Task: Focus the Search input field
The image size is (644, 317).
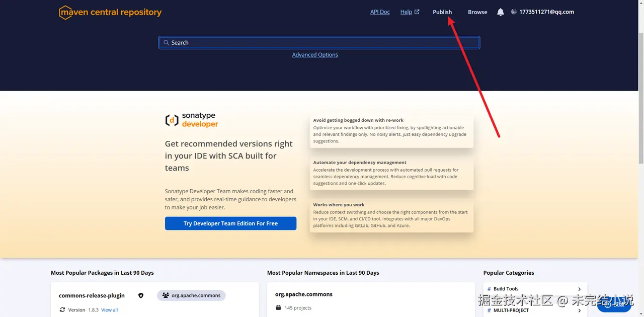Action: tap(319, 43)
